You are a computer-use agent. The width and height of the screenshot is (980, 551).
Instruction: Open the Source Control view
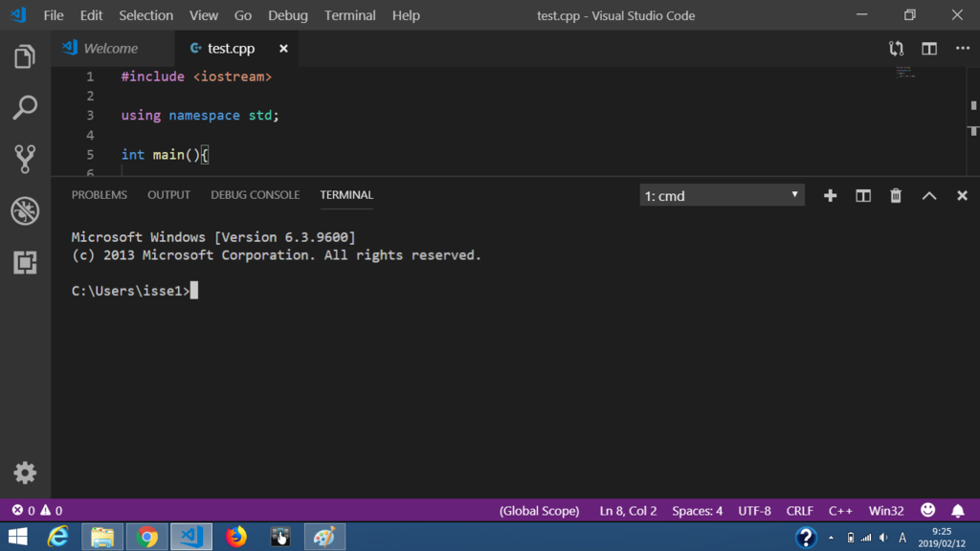click(25, 159)
